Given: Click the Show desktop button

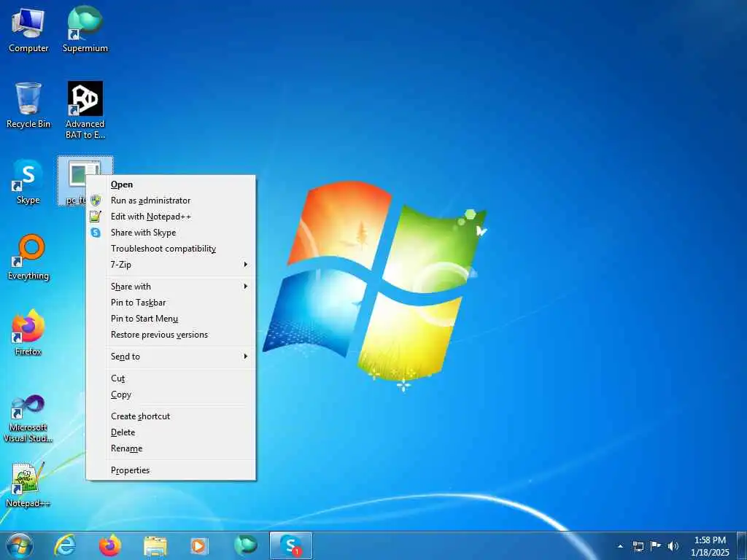Looking at the screenshot, I should pyautogui.click(x=741, y=546).
